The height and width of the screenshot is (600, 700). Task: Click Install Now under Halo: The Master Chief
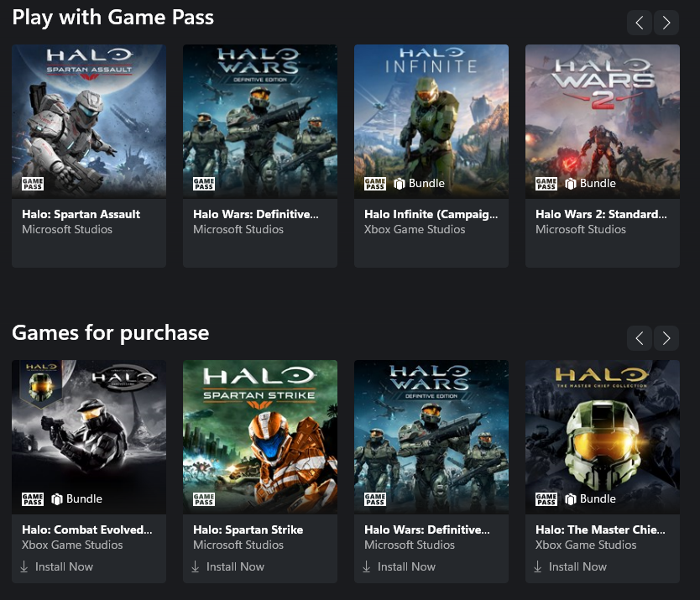point(577,566)
